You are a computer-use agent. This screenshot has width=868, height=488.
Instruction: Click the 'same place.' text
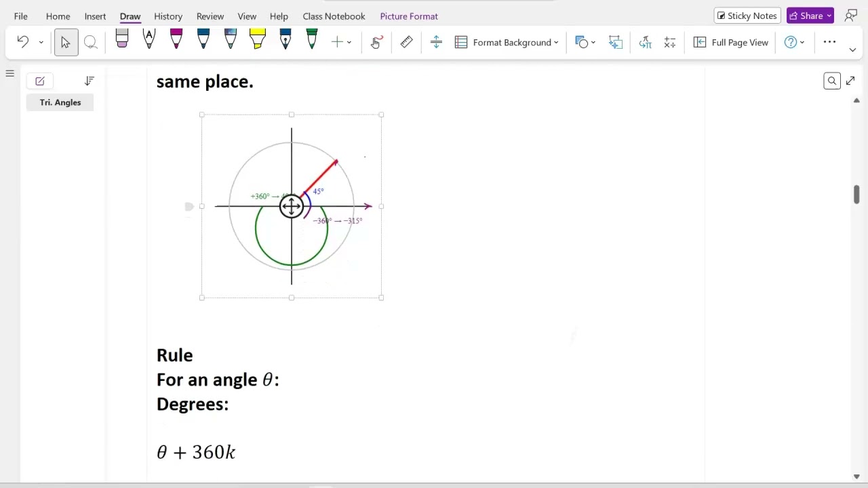pyautogui.click(x=205, y=81)
